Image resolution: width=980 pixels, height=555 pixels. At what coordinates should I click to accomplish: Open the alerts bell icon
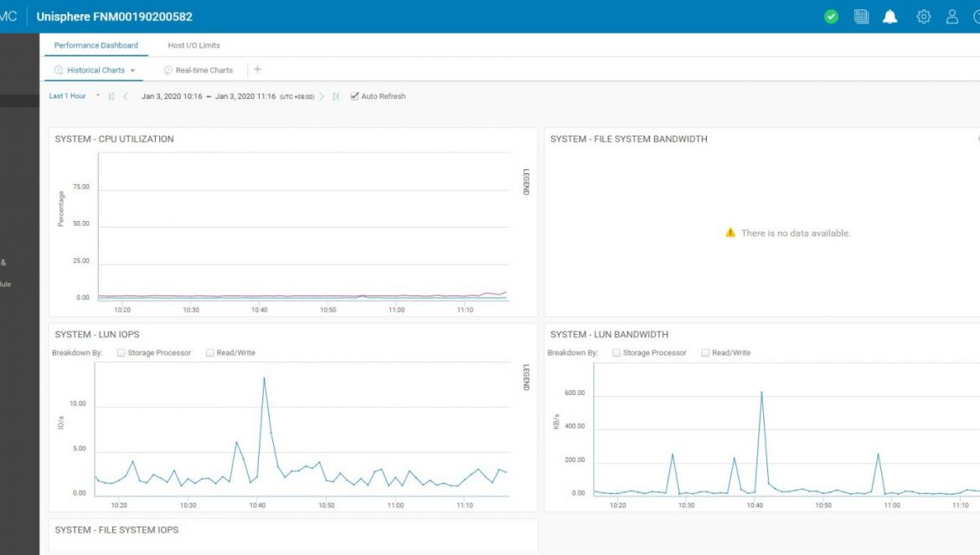click(x=890, y=17)
